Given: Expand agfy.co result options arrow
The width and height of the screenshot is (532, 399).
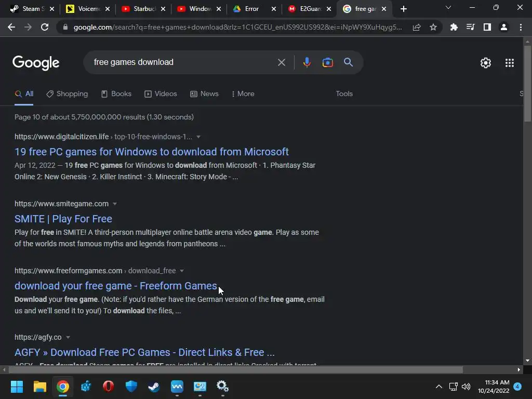Looking at the screenshot, I should point(68,337).
